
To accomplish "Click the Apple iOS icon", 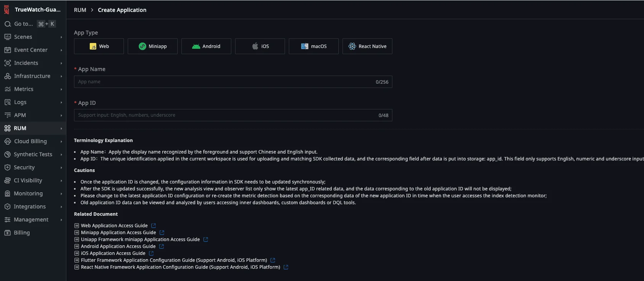I will coord(255,46).
